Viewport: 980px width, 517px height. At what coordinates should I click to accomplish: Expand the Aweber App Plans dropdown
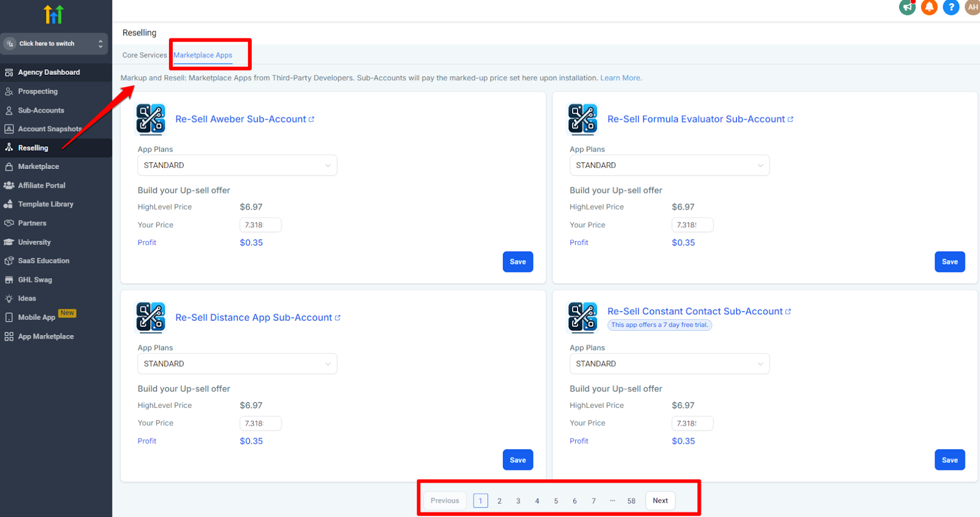tap(237, 165)
